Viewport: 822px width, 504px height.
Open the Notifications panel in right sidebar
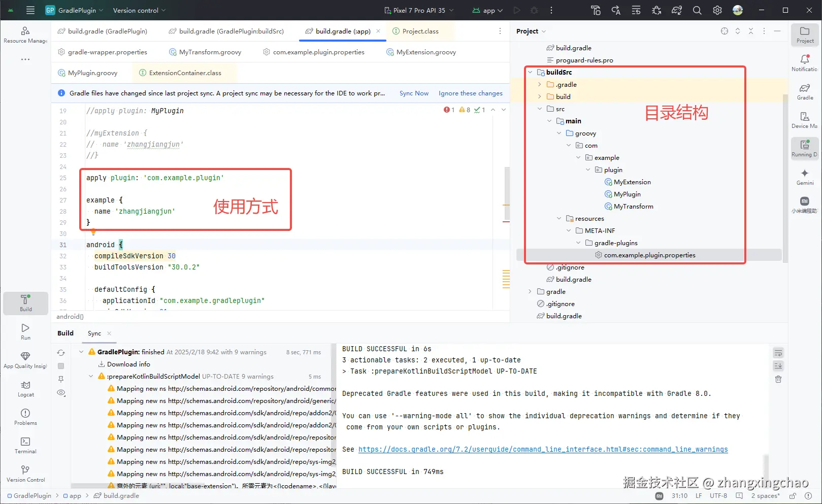click(x=805, y=63)
